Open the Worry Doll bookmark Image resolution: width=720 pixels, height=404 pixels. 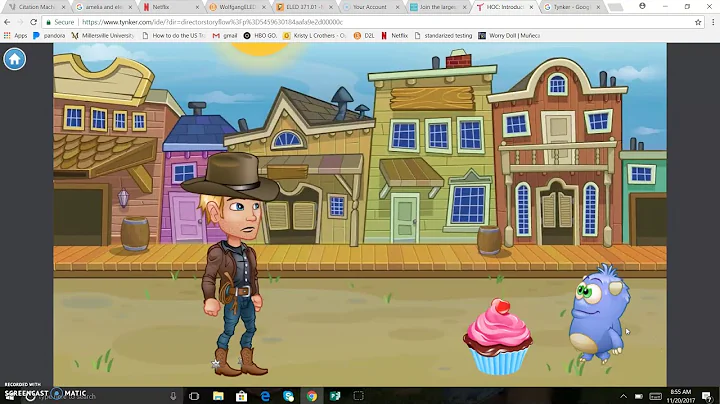[509, 35]
